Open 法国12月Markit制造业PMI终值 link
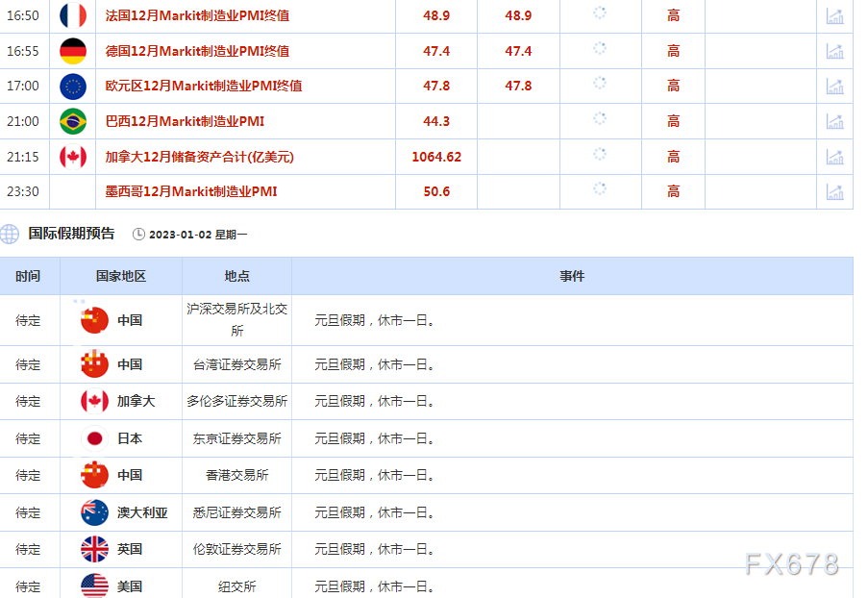Viewport: 868px width, 598px height. point(197,15)
